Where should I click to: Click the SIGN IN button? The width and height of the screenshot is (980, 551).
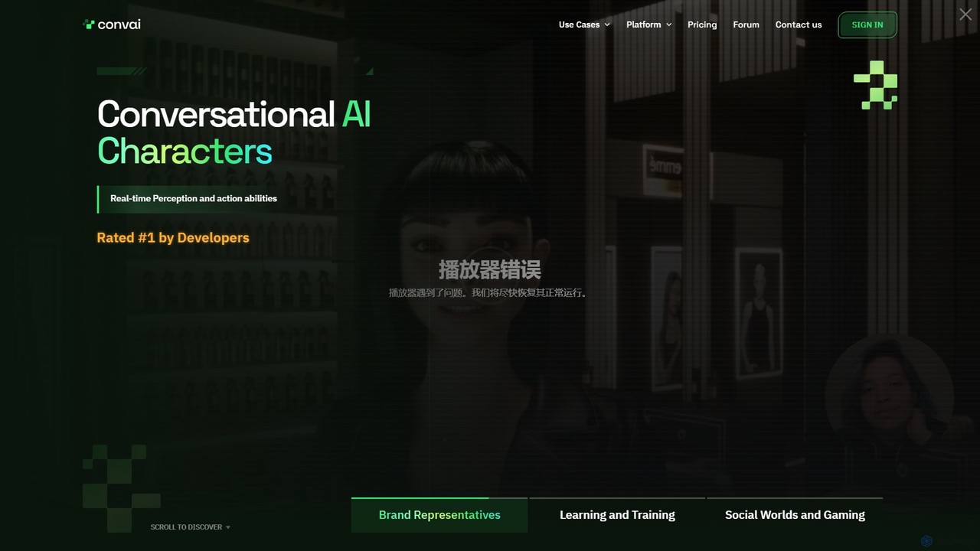point(867,24)
